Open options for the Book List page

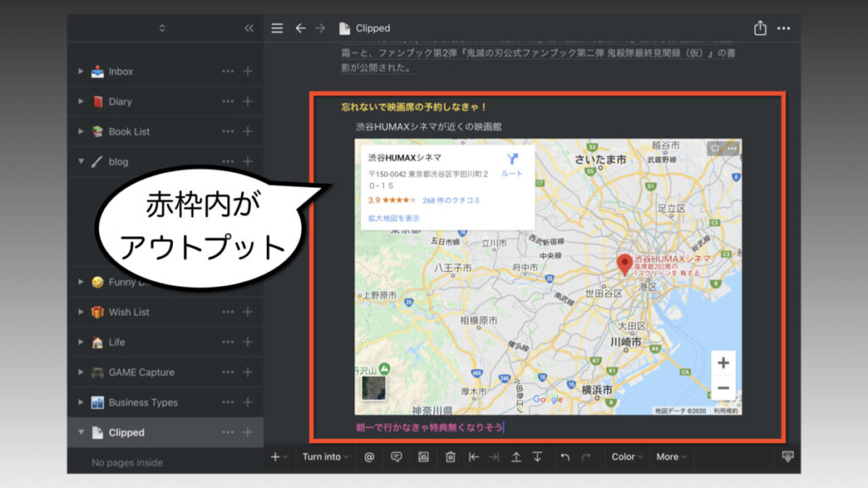[x=227, y=131]
